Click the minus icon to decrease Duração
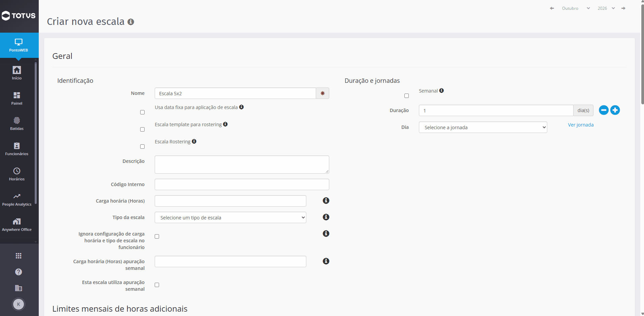 pyautogui.click(x=604, y=110)
